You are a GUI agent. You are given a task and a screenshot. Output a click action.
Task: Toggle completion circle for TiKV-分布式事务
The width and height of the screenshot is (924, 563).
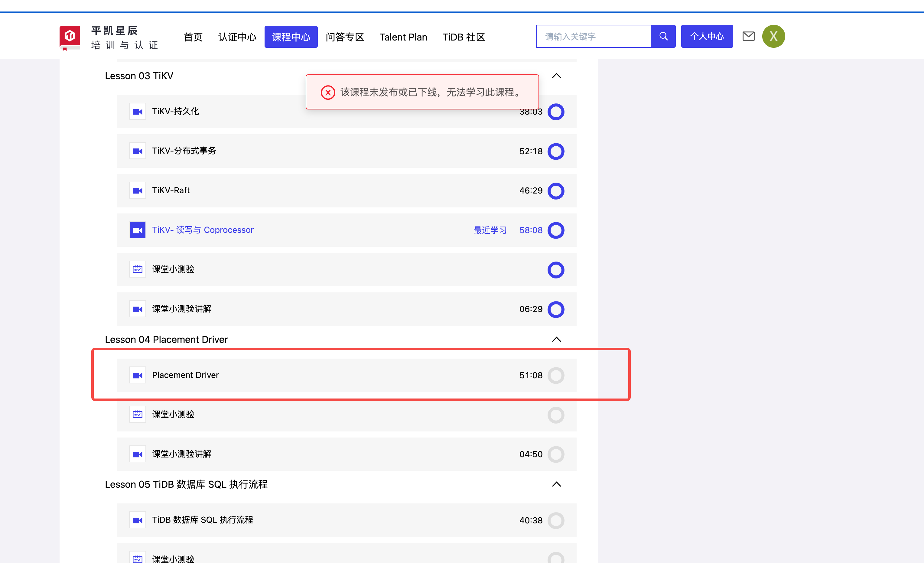click(x=556, y=151)
